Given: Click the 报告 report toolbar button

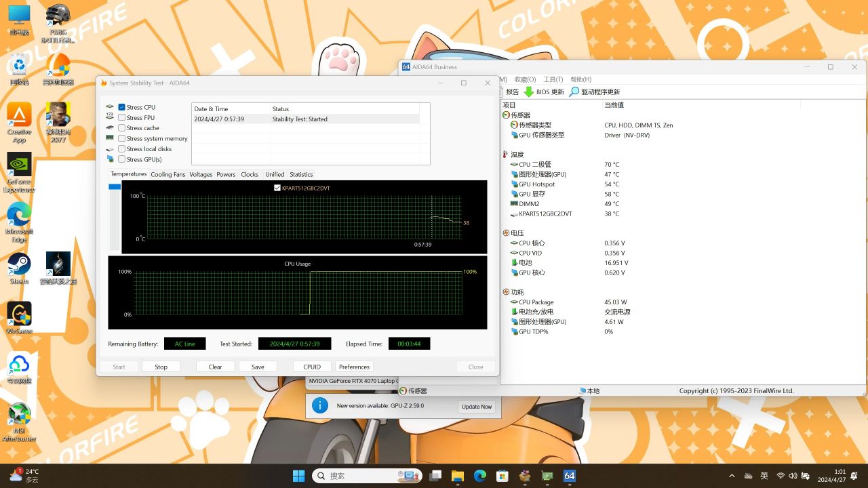Looking at the screenshot, I should pos(512,91).
